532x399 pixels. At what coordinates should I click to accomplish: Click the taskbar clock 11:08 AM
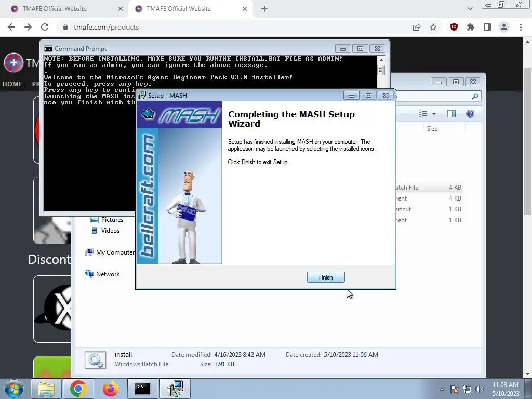pos(505,385)
